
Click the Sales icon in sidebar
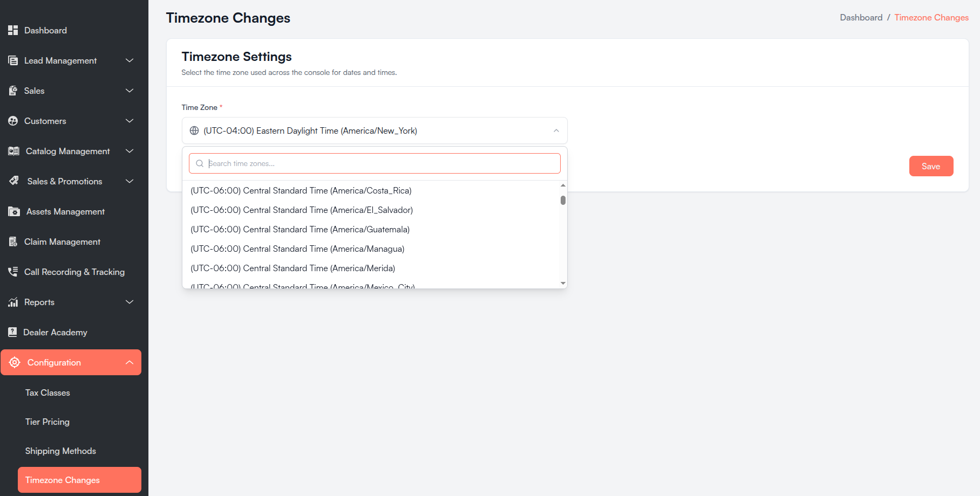coord(13,91)
